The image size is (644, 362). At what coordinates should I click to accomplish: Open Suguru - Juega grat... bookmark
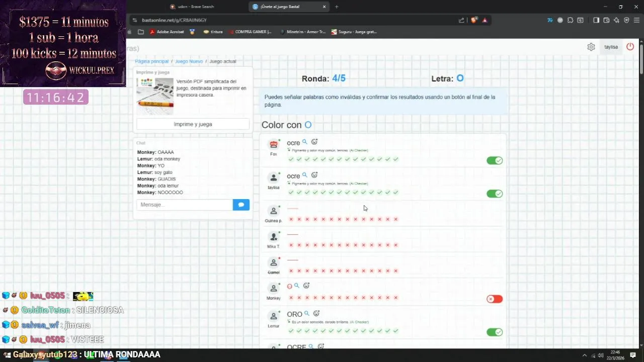click(354, 32)
